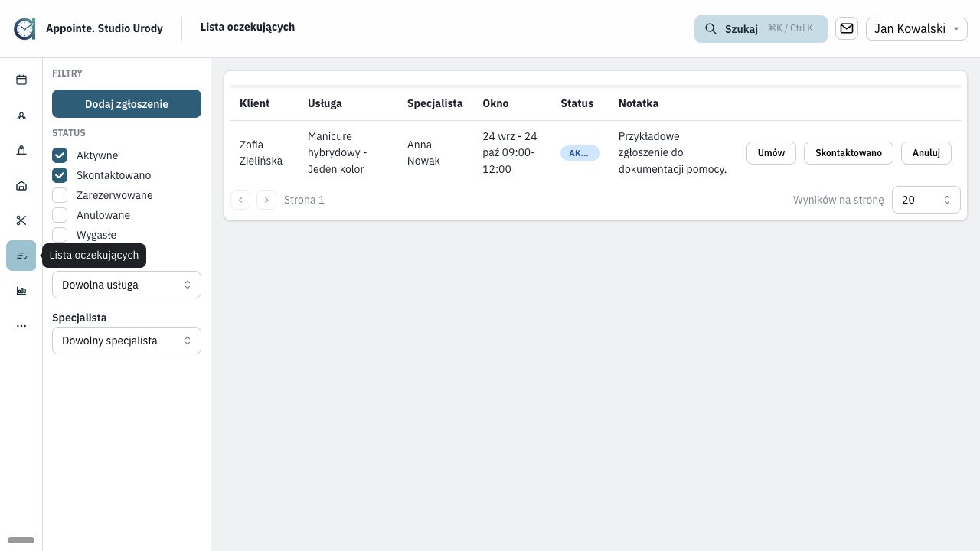
Task: Click the Specjalista column header
Action: 435,103
